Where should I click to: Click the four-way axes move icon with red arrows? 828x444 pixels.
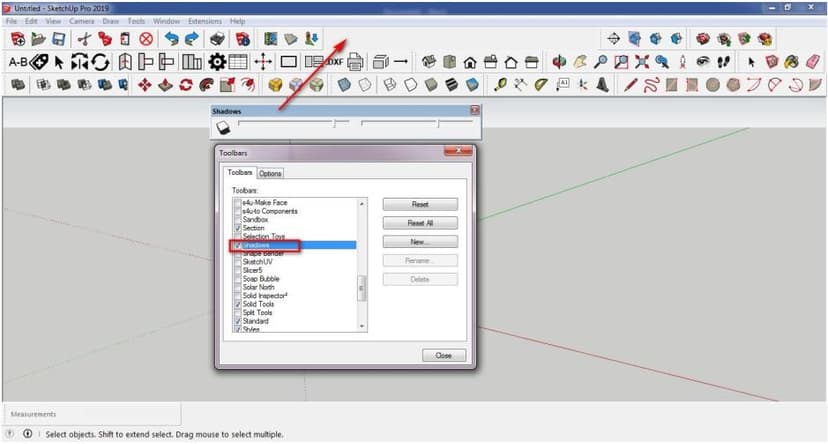(x=263, y=62)
